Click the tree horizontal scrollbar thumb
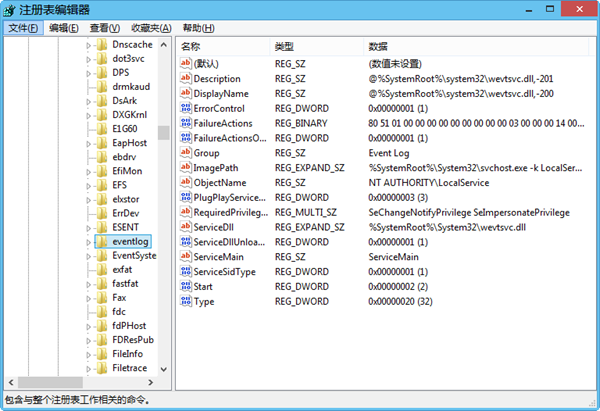This screenshot has height=411, width=600. tap(50, 382)
